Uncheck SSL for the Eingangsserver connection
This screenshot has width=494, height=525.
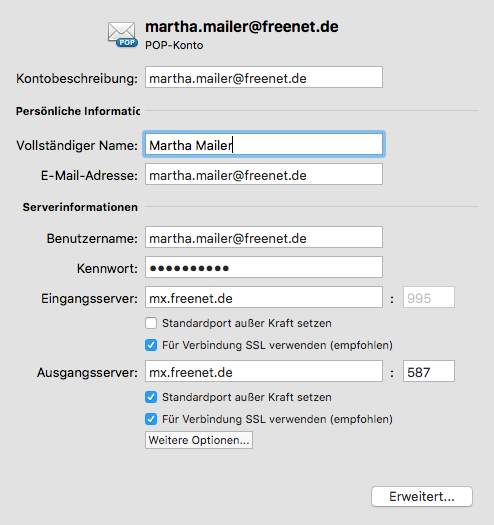point(151,345)
